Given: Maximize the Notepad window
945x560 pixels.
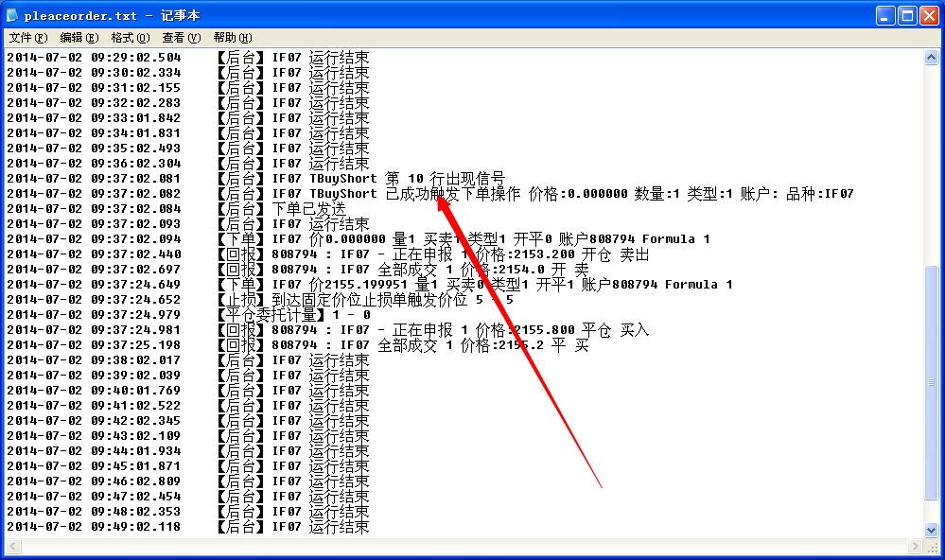Looking at the screenshot, I should 907,16.
